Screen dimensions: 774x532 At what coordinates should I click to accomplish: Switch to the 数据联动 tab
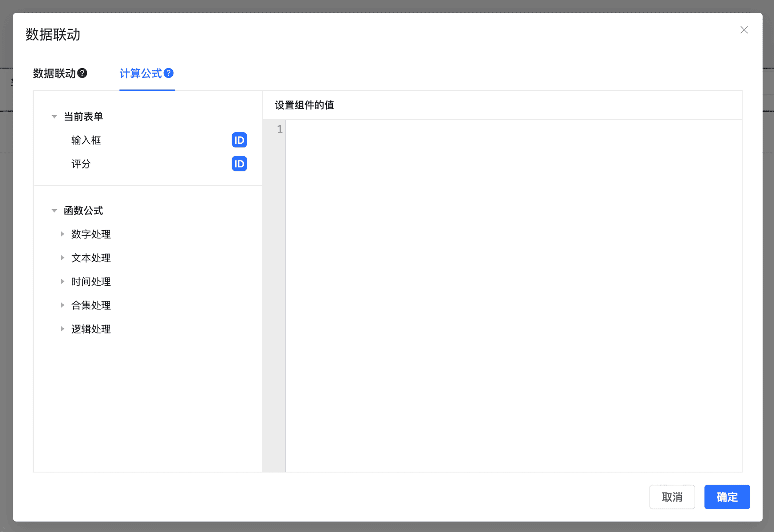[54, 74]
